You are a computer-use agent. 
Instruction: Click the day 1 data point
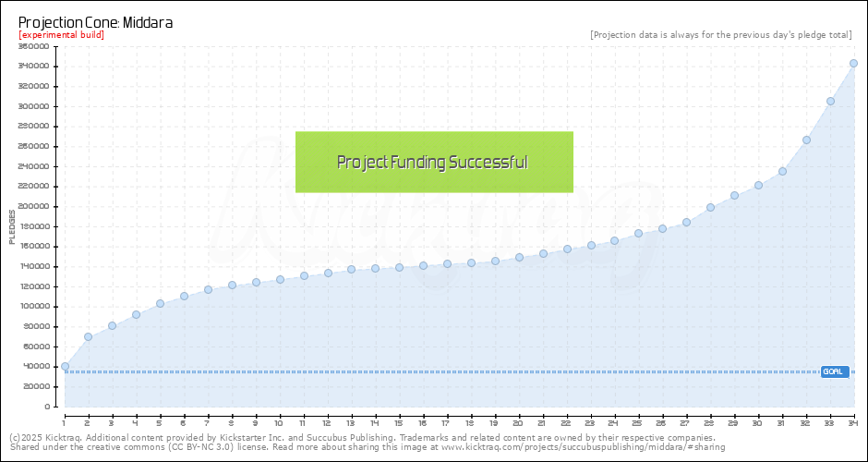tap(65, 366)
